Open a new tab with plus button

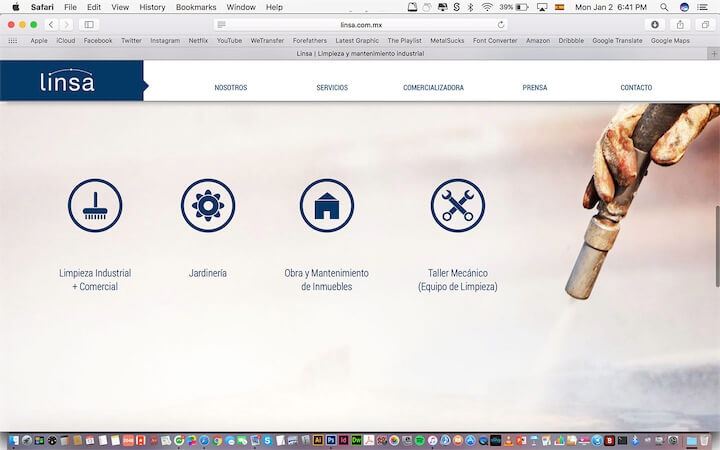pyautogui.click(x=713, y=53)
